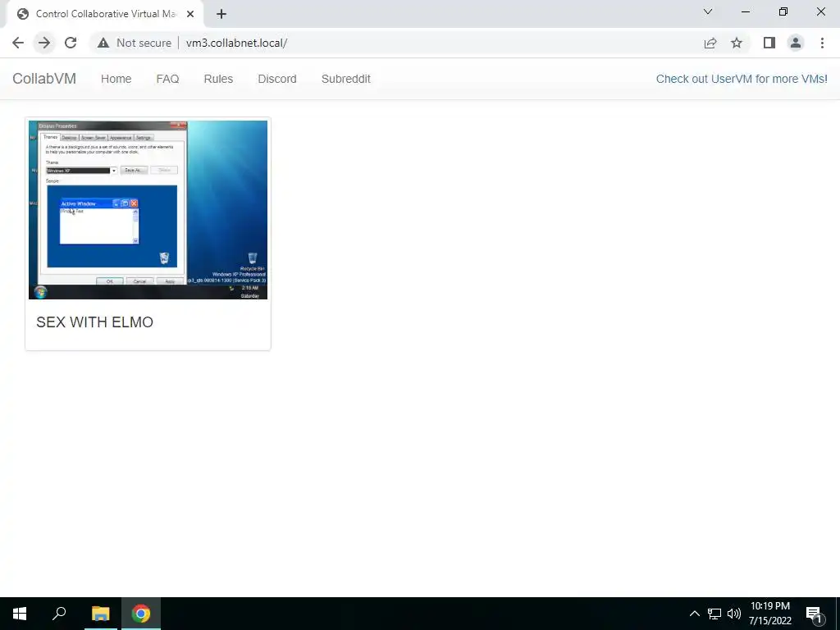
Task: Open the Rules nav item
Action: 218,79
